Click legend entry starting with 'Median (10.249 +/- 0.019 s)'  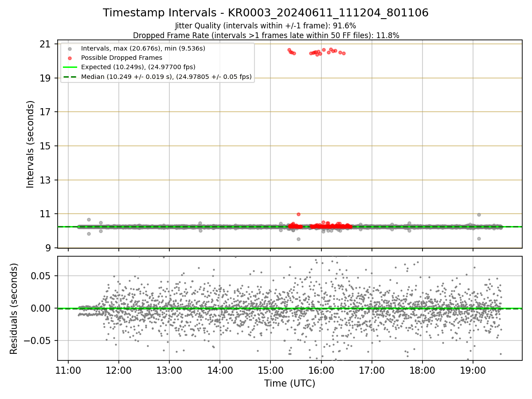coord(166,77)
